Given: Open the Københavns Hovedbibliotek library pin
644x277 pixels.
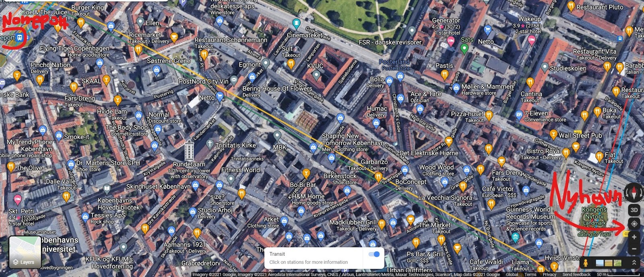Looking at the screenshot, I should click(x=107, y=188).
